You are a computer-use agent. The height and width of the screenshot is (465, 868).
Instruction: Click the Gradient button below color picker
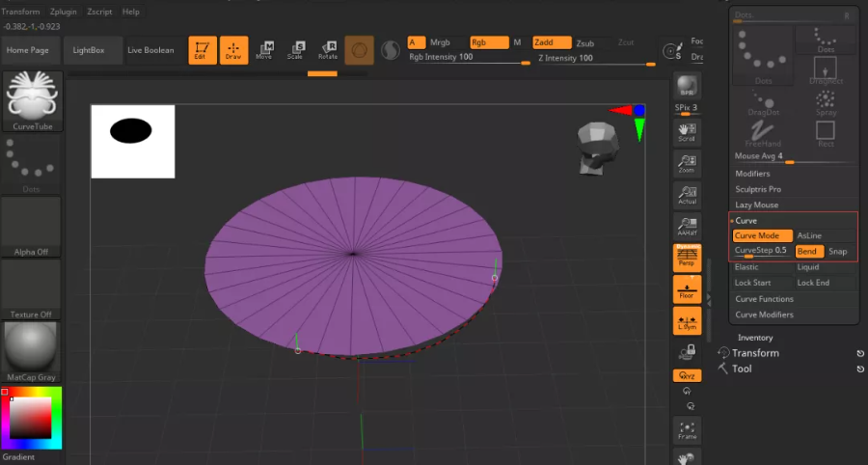coord(19,456)
